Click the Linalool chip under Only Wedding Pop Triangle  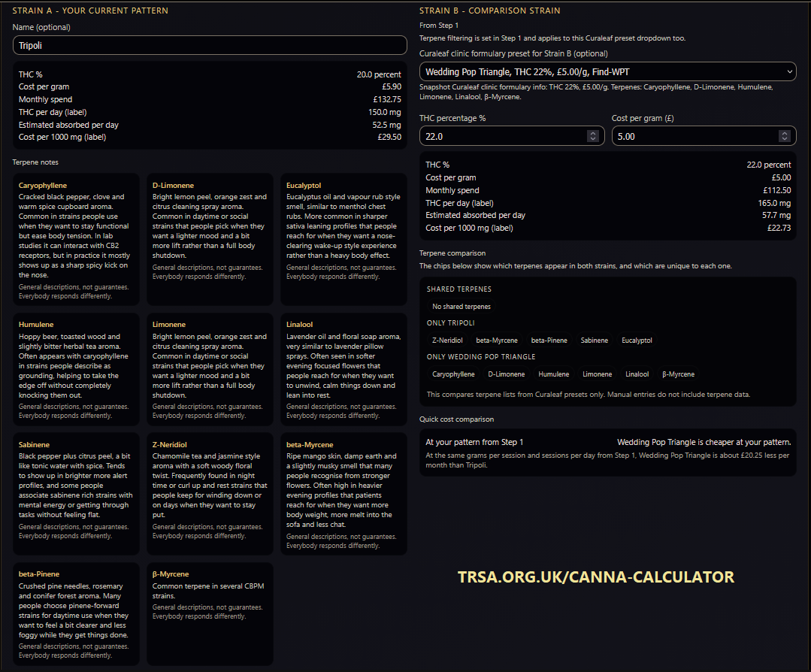[x=637, y=374]
